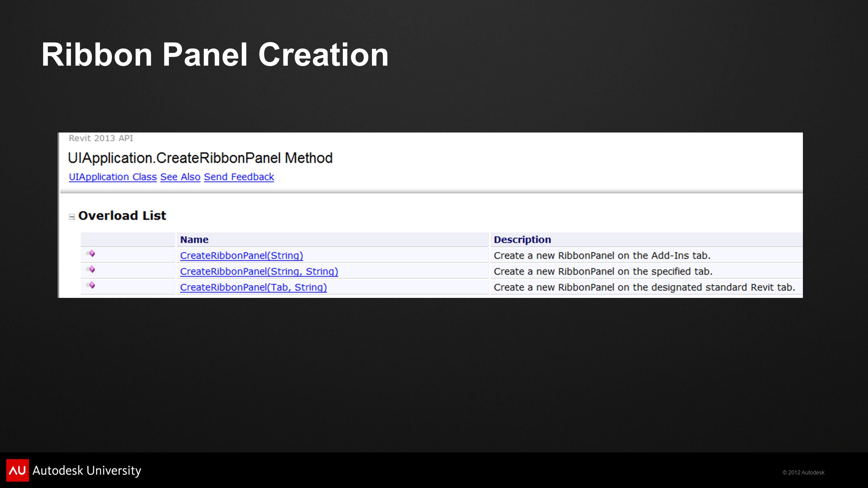
Task: Click the Send Feedback link
Action: coord(239,177)
